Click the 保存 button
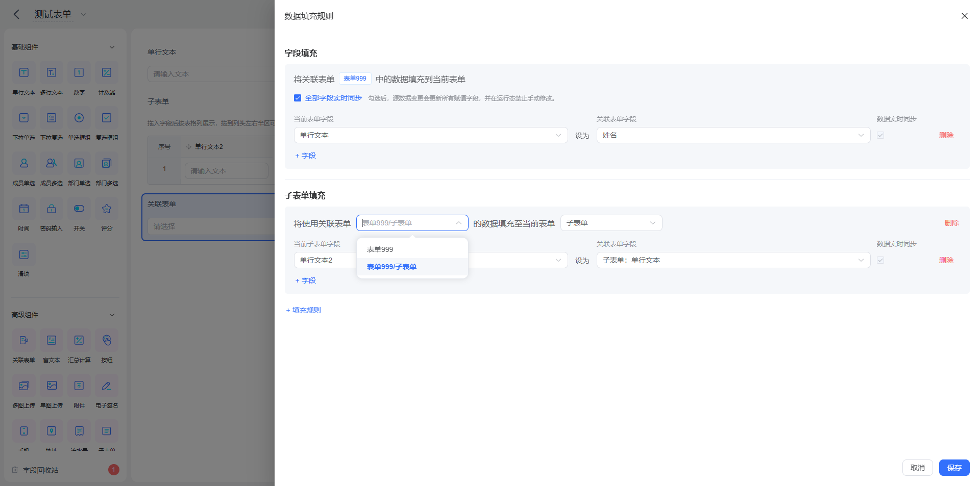The width and height of the screenshot is (980, 486). pyautogui.click(x=954, y=468)
